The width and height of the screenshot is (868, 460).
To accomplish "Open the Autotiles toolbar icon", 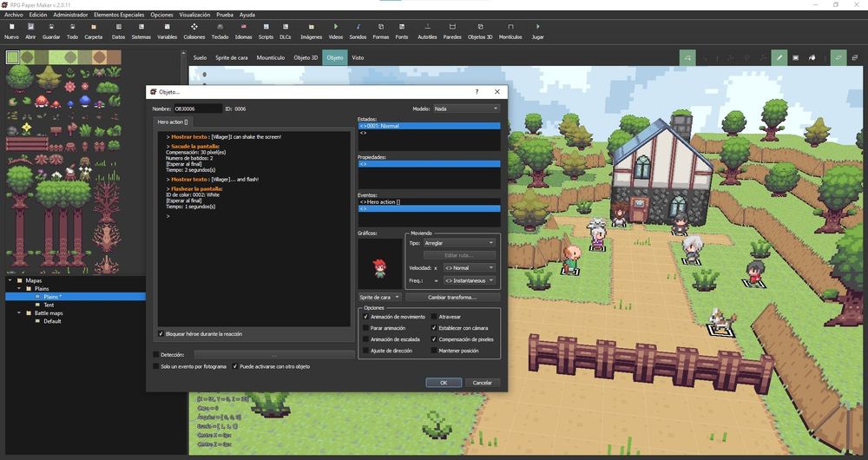I will tap(427, 26).
